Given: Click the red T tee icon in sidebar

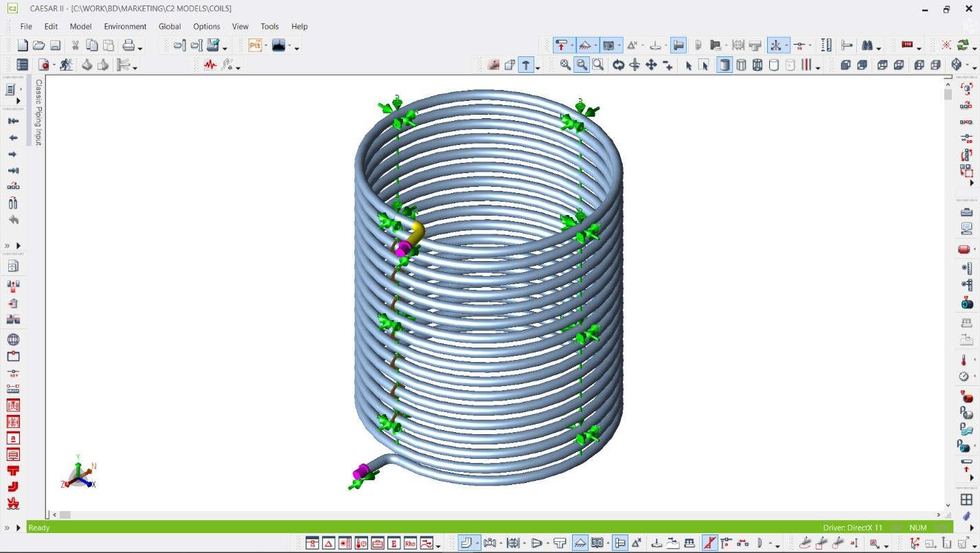Looking at the screenshot, I should [13, 471].
